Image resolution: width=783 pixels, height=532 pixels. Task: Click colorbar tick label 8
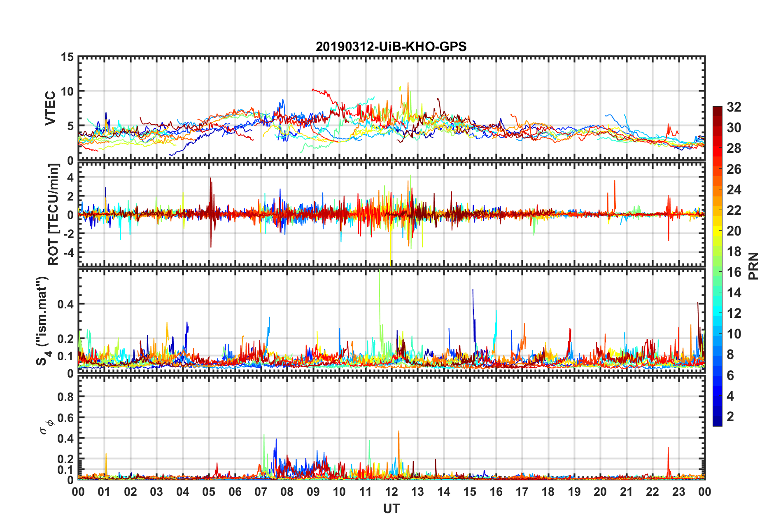(730, 355)
